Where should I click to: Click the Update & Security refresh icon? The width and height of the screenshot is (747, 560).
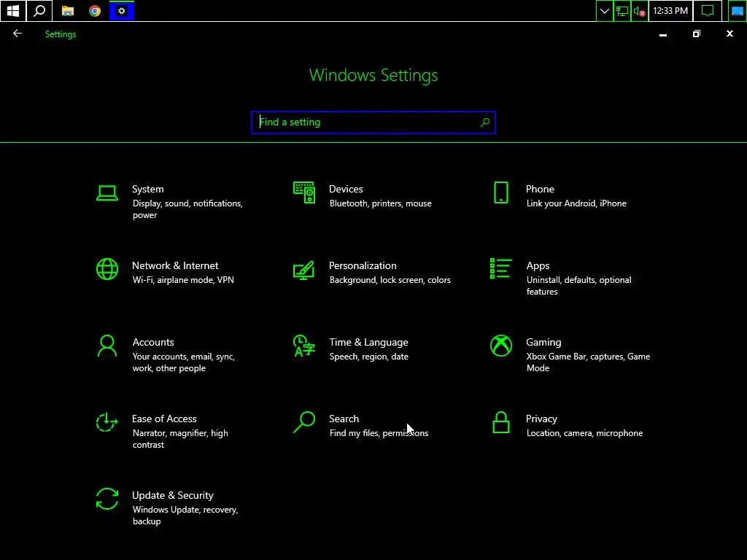(107, 499)
